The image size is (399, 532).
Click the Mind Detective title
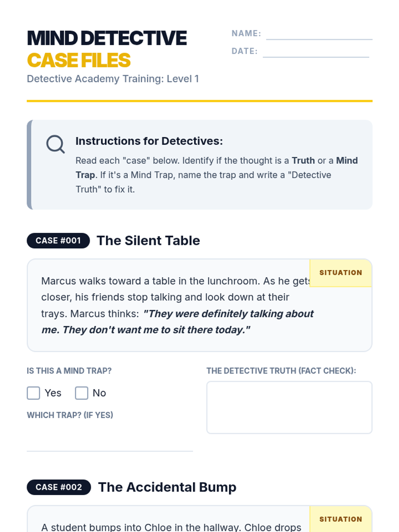[107, 38]
